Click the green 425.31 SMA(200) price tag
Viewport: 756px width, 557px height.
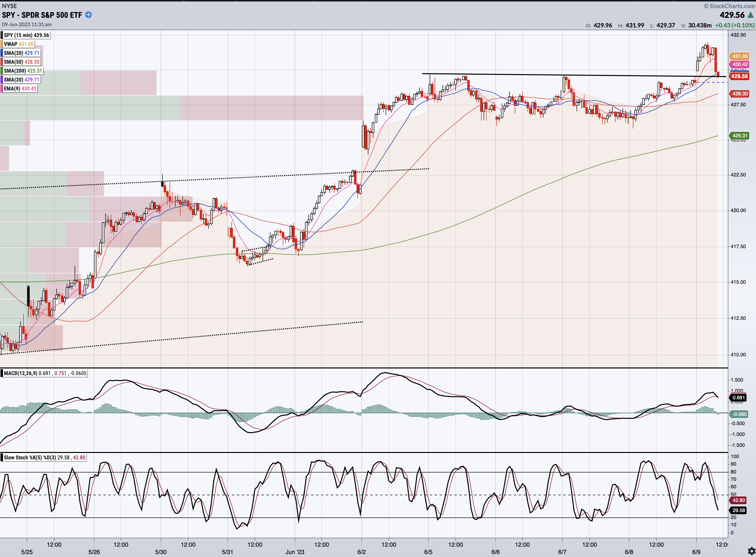[x=739, y=135]
